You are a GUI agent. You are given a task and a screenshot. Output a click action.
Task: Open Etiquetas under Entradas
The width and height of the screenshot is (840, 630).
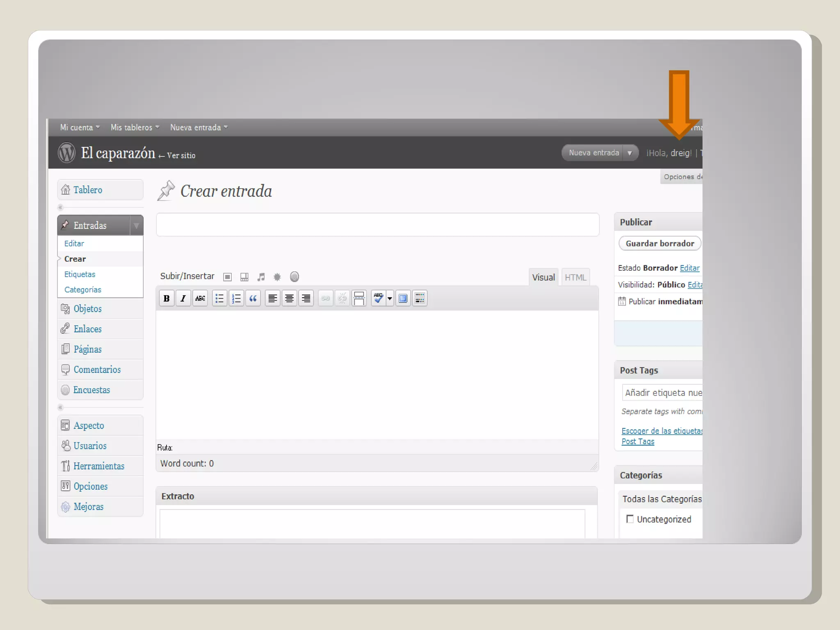[x=80, y=274]
